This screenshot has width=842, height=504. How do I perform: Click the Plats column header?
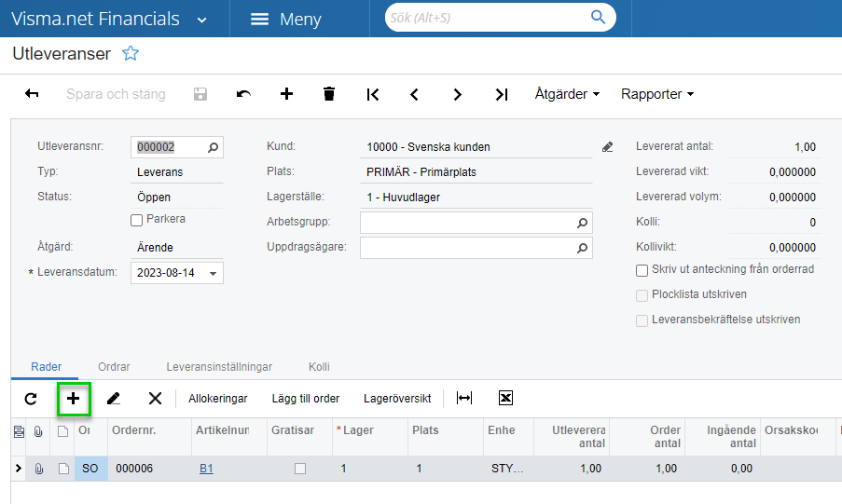(x=445, y=437)
